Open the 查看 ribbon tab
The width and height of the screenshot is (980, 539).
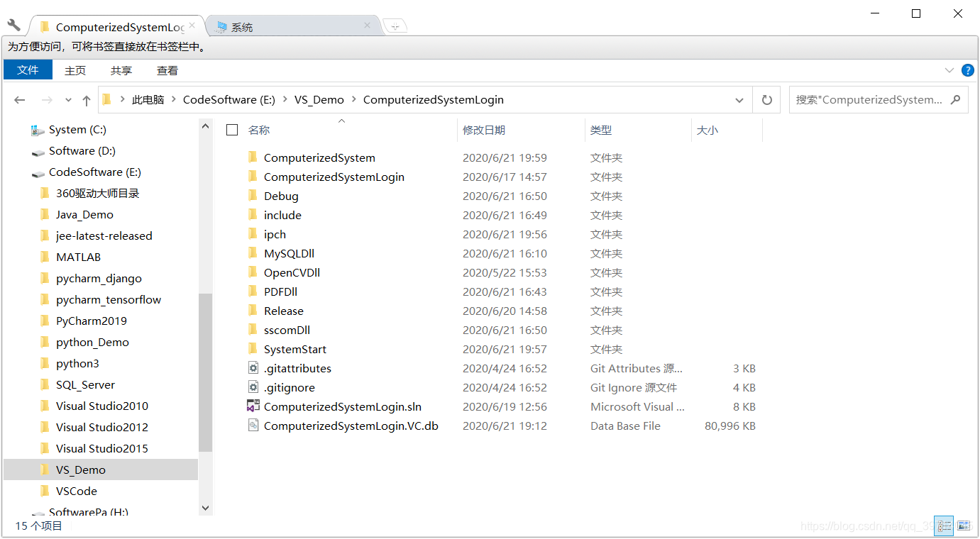coord(167,70)
